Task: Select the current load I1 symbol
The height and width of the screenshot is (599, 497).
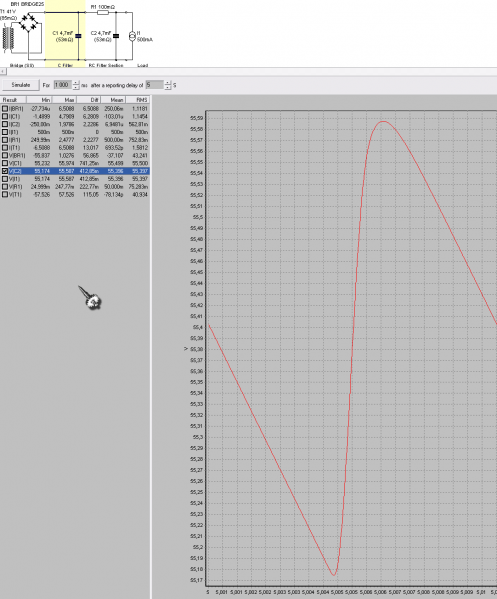Action: coord(132,36)
